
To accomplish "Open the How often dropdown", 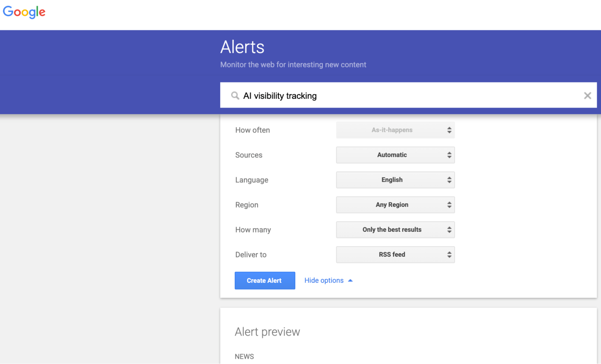I will point(395,130).
